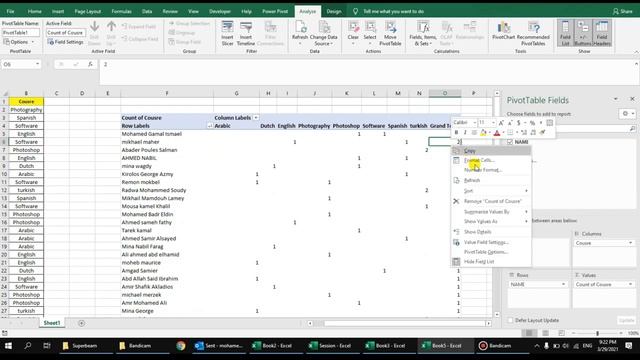Click Format Painter in mini toolbar

pyautogui.click(x=542, y=132)
